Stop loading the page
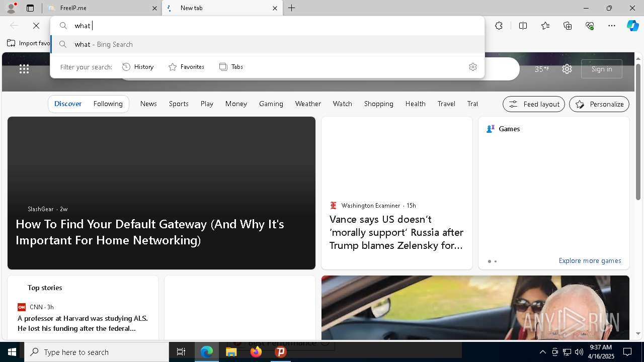This screenshot has width=644, height=362. point(36,26)
